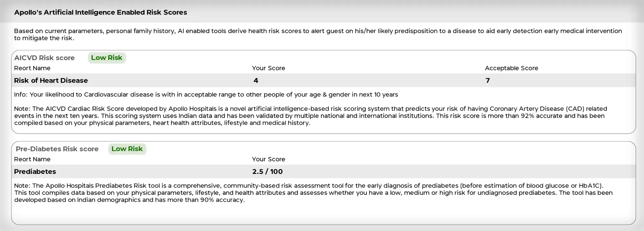
Task: Click the acceptable score value 7
Action: point(488,81)
